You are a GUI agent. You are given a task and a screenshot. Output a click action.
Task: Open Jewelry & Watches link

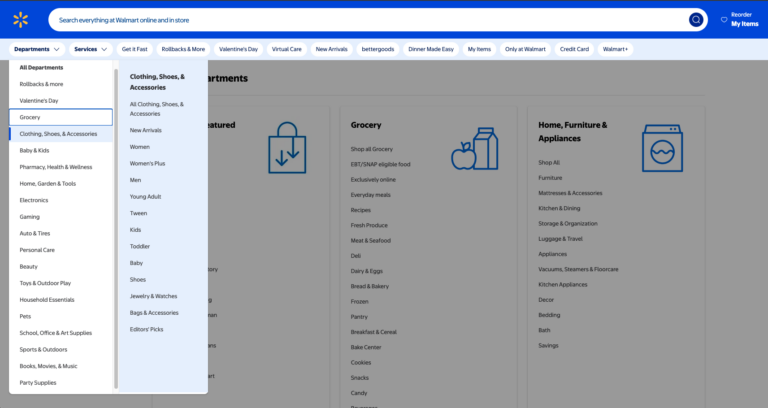pyautogui.click(x=153, y=296)
